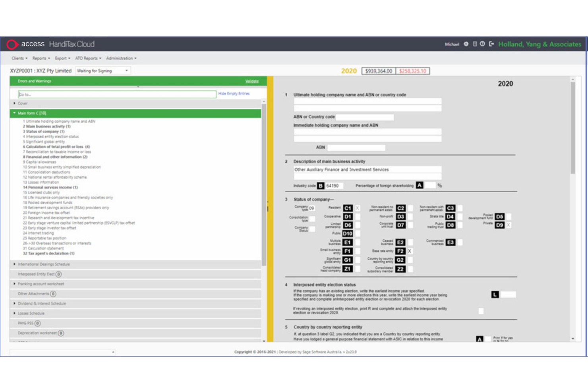This screenshot has height=392, width=588.
Task: Tick the E2 Ceased business checkbox
Action: click(x=410, y=242)
